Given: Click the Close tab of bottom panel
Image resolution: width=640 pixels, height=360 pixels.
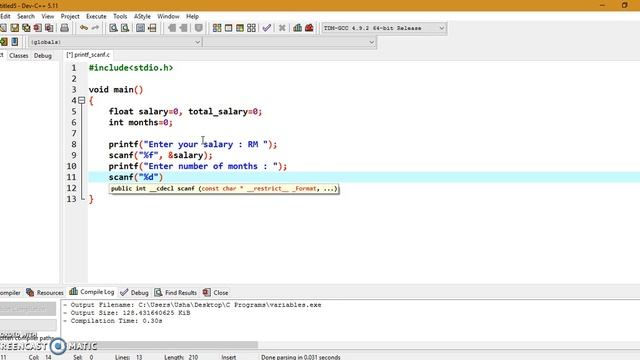Looking at the screenshot, I should [216, 292].
